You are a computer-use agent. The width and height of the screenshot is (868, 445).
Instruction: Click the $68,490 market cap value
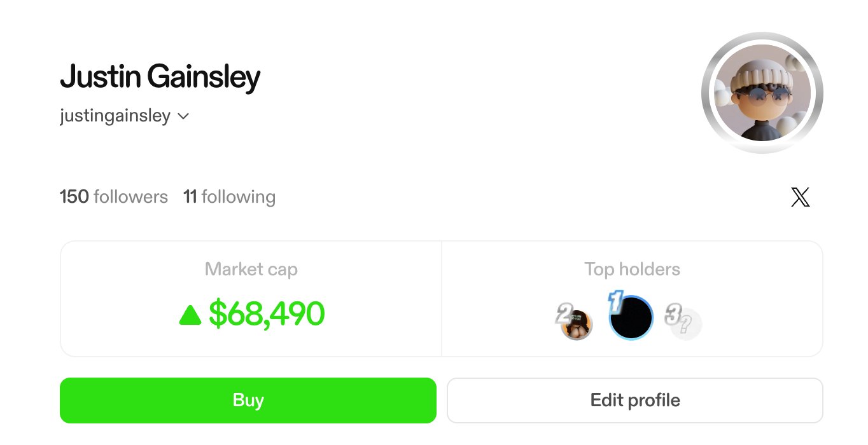coord(267,314)
